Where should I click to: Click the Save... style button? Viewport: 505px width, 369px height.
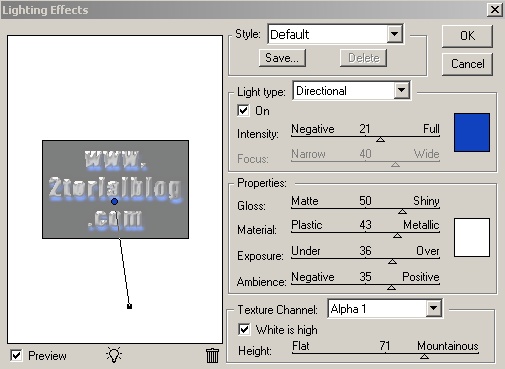click(282, 58)
